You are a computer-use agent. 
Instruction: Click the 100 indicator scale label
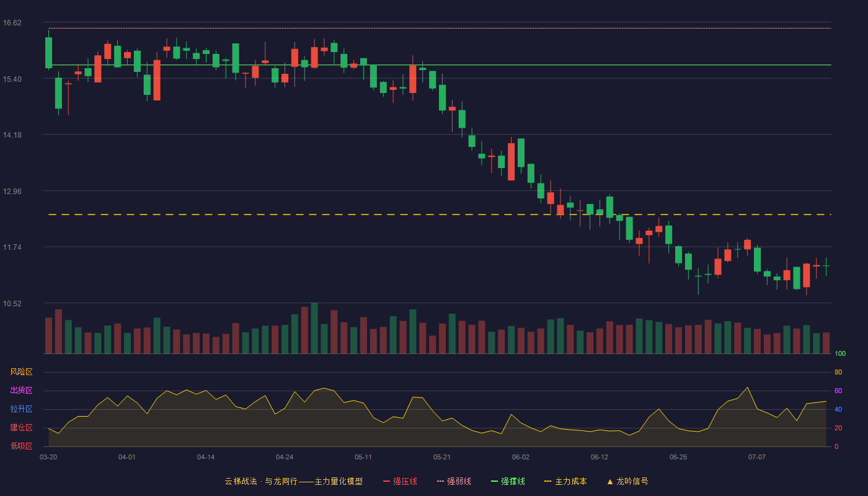coord(840,354)
